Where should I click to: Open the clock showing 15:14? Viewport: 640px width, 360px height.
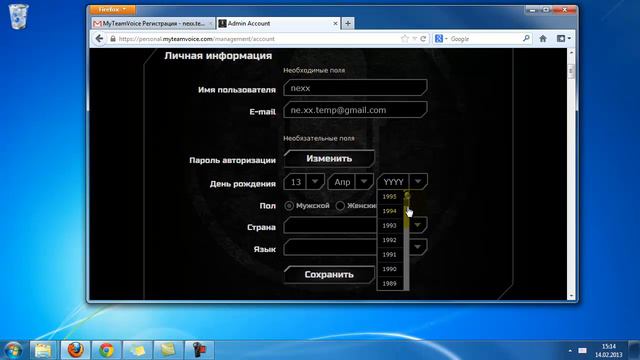click(608, 351)
